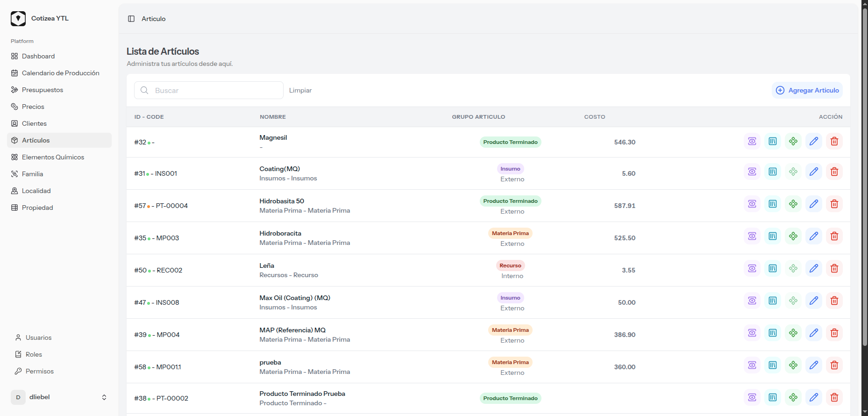This screenshot has width=868, height=416.
Task: Open the Cotizea YTL workspace header
Action: coord(50,19)
